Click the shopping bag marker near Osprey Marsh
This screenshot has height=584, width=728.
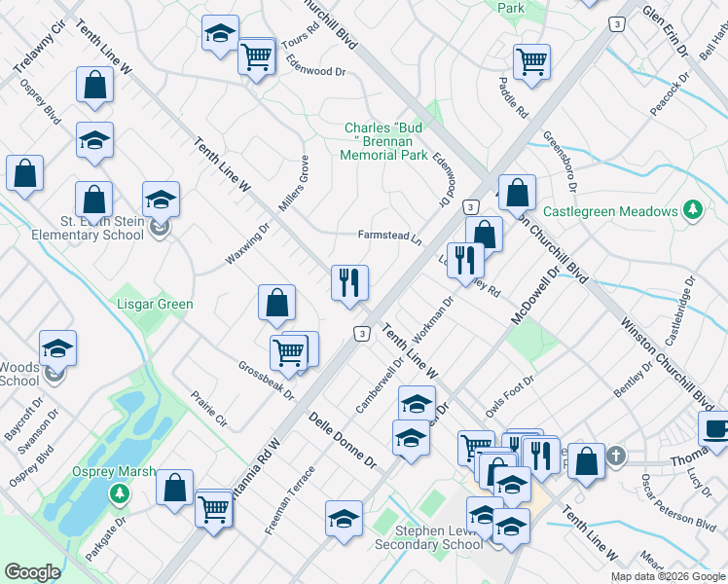click(174, 488)
